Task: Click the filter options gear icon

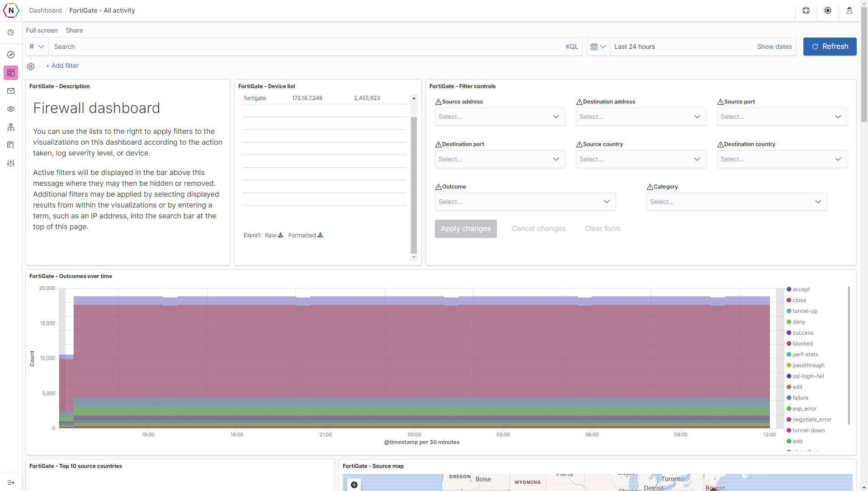Action: coord(31,66)
